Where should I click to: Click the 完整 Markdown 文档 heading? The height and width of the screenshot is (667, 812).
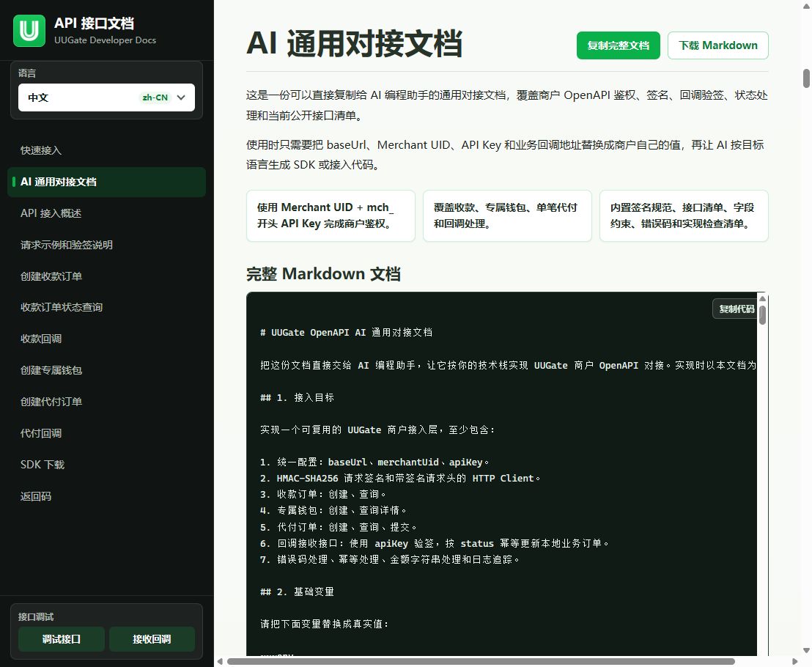(323, 273)
